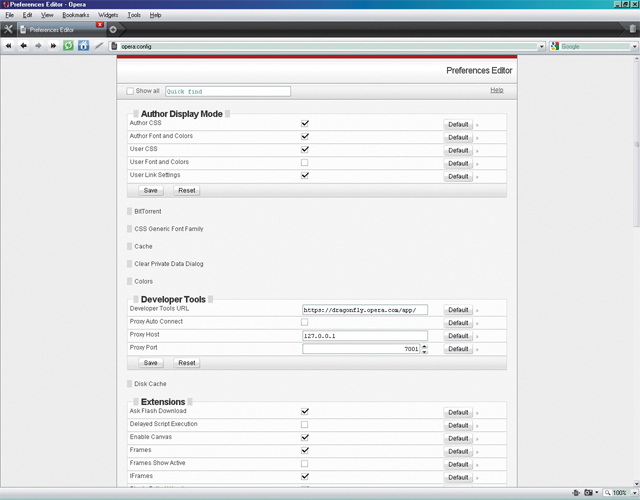Uncheck User Link Settings checkbox
The height and width of the screenshot is (500, 640).
304,176
